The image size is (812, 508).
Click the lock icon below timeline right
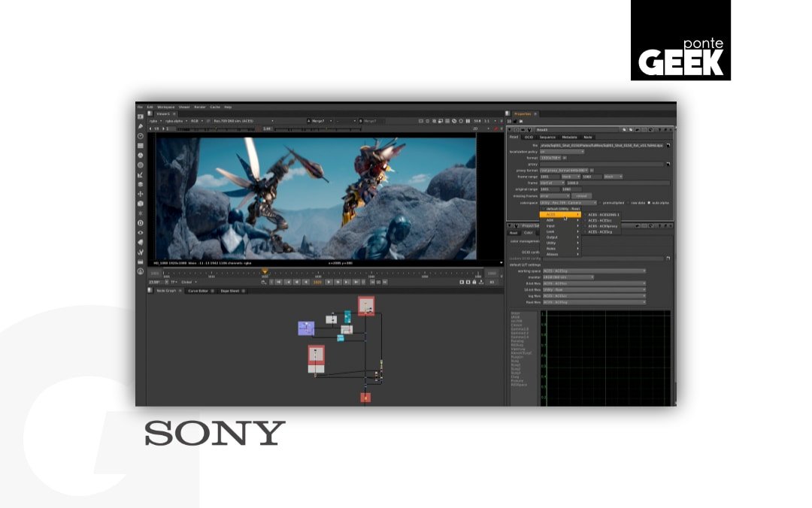pyautogui.click(x=474, y=283)
